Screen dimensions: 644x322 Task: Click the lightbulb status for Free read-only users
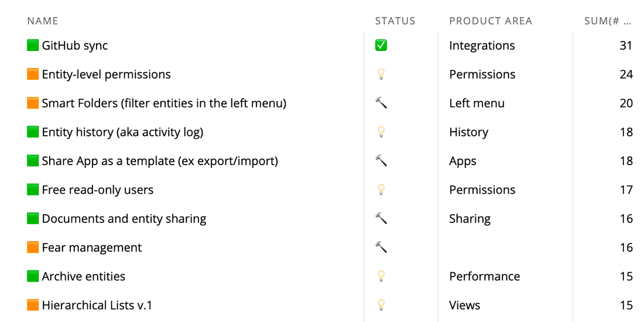381,190
